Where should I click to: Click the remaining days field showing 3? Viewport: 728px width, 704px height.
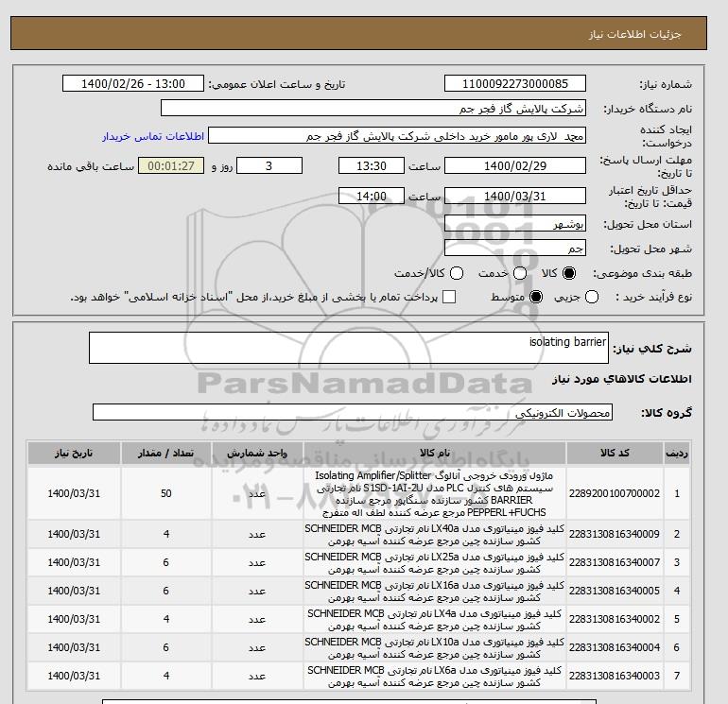pos(269,165)
